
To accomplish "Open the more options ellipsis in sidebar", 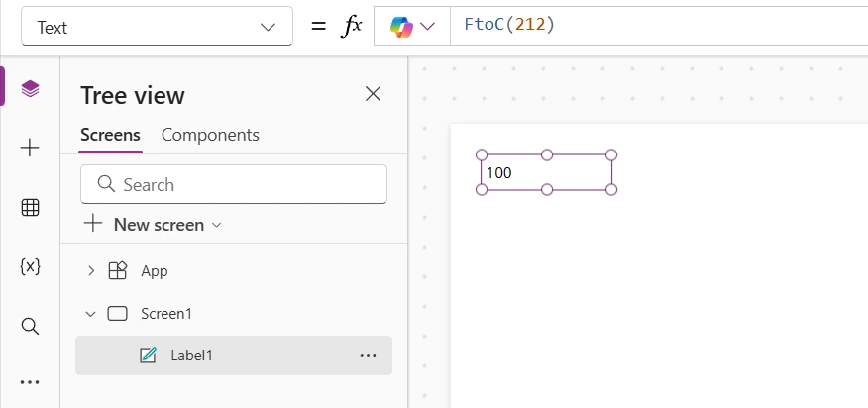I will click(x=30, y=382).
